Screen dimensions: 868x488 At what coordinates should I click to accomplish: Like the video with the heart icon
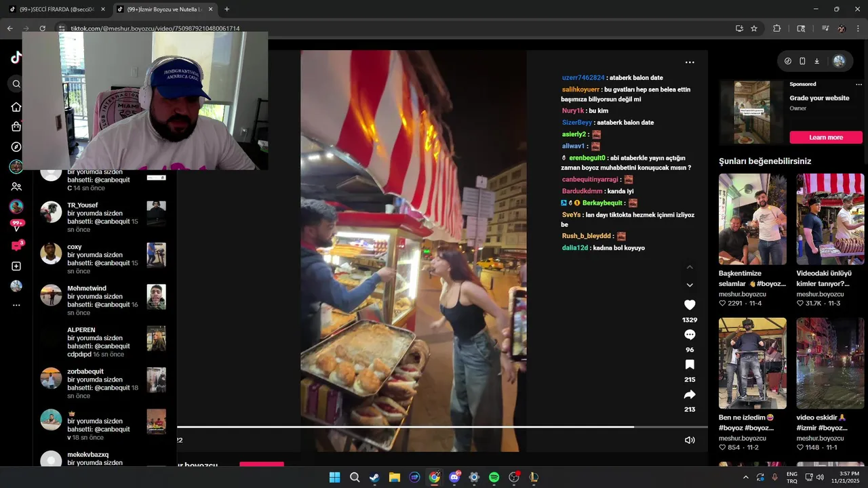690,305
